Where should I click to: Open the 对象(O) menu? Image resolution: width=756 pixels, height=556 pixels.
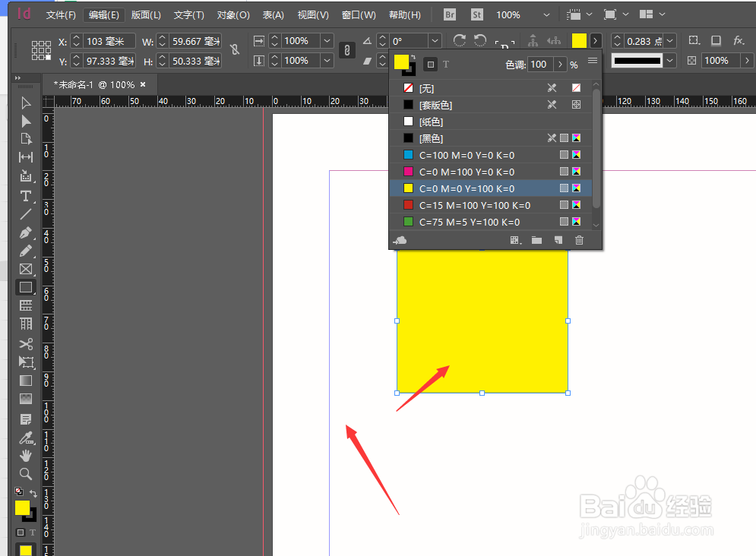[233, 15]
